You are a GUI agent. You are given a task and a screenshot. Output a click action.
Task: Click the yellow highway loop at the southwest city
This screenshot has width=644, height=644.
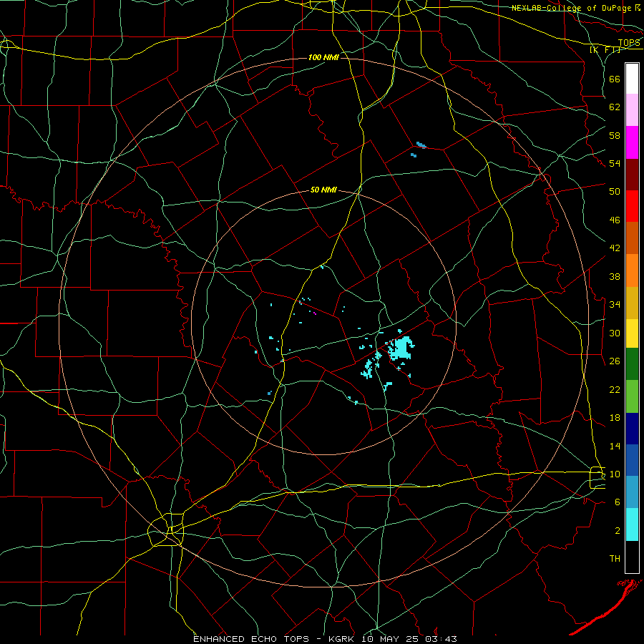(165, 530)
